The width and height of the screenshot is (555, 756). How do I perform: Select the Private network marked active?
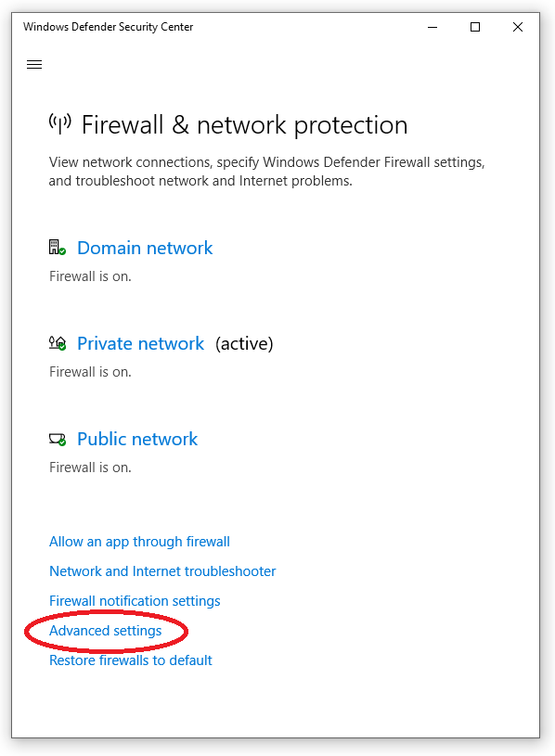point(140,343)
